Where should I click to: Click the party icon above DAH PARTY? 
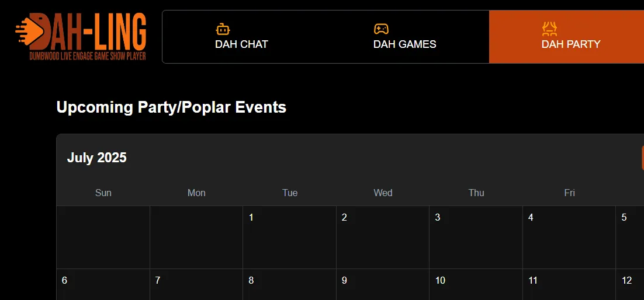click(549, 29)
